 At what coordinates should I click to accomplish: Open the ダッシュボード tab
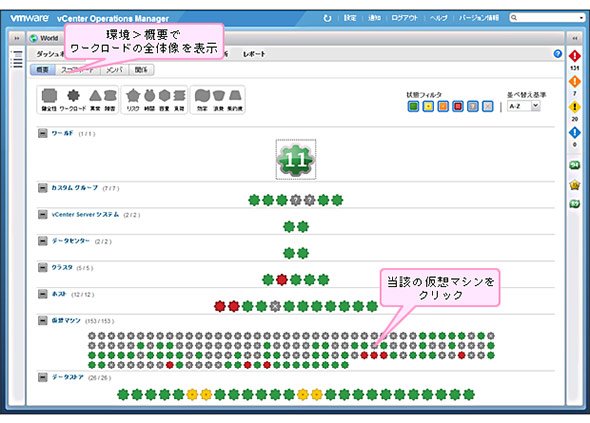51,54
